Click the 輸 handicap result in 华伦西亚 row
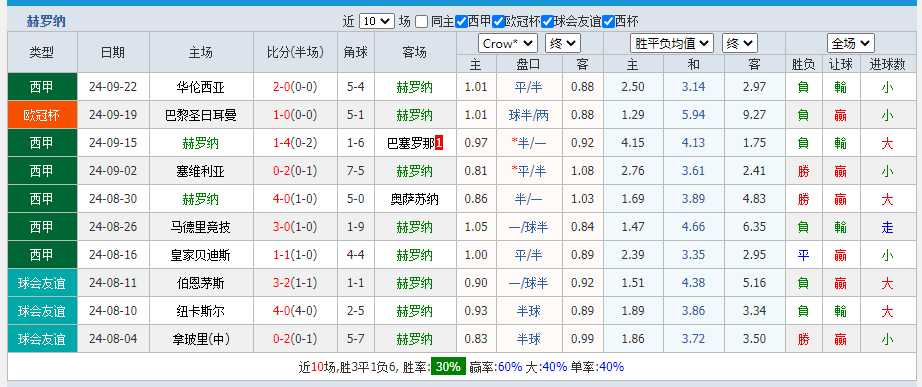 coord(840,87)
